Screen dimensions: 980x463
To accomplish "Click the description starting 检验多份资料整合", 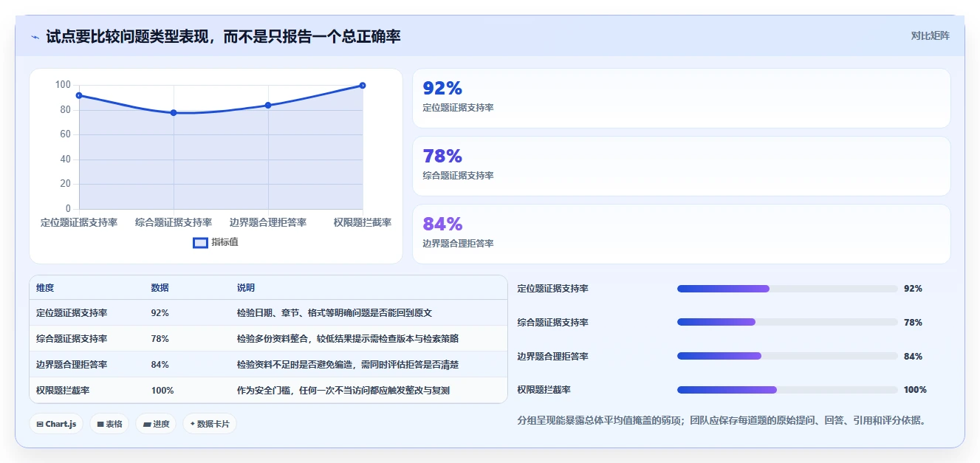I will pyautogui.click(x=348, y=338).
